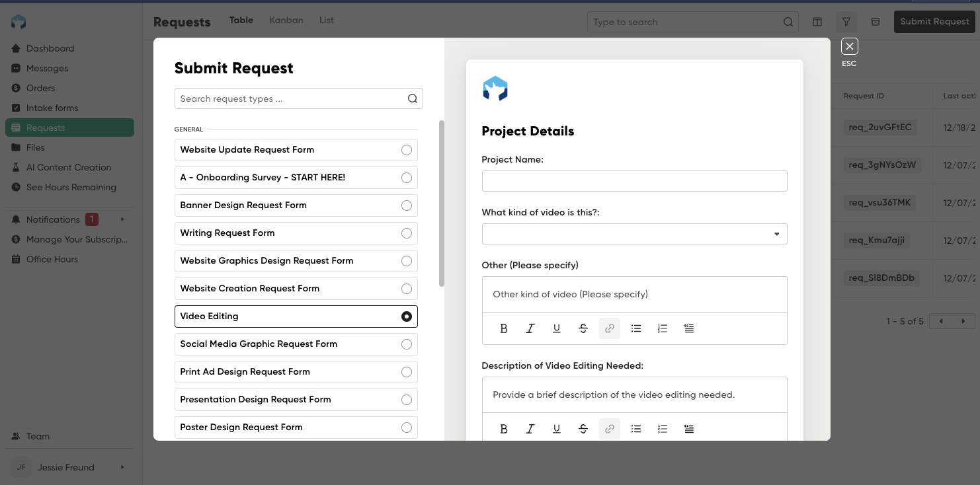Select Website Creation Request Form radio

point(407,289)
